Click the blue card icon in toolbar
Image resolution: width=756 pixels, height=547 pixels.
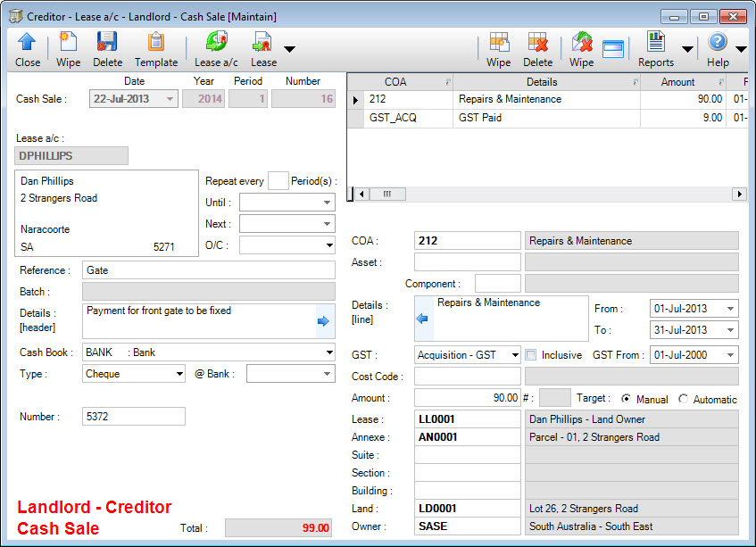tap(613, 49)
